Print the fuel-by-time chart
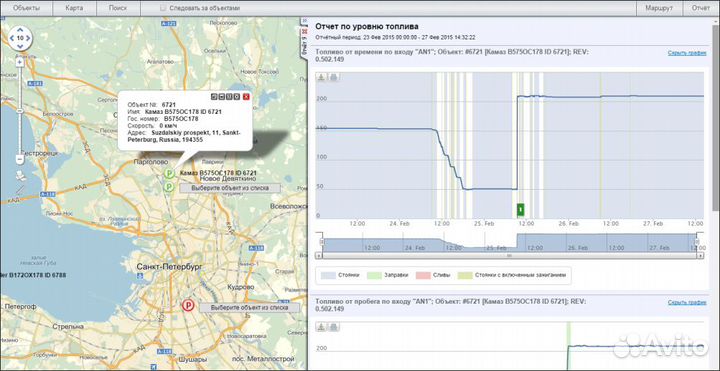The width and height of the screenshot is (720, 371). pyautogui.click(x=333, y=77)
